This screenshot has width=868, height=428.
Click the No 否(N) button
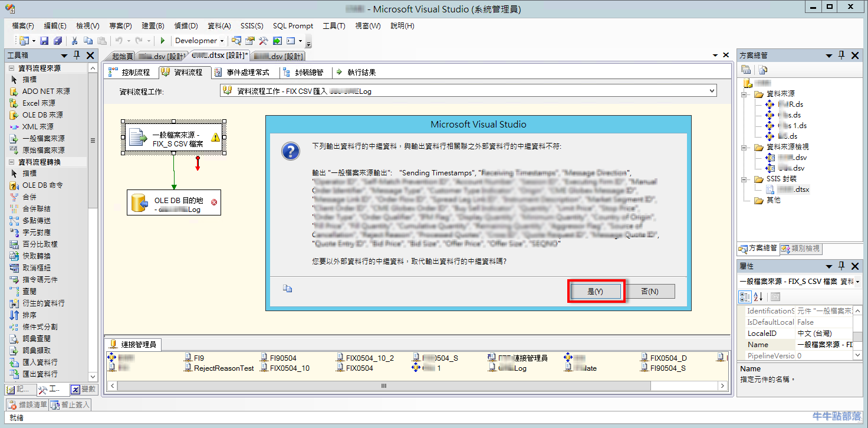tap(649, 292)
